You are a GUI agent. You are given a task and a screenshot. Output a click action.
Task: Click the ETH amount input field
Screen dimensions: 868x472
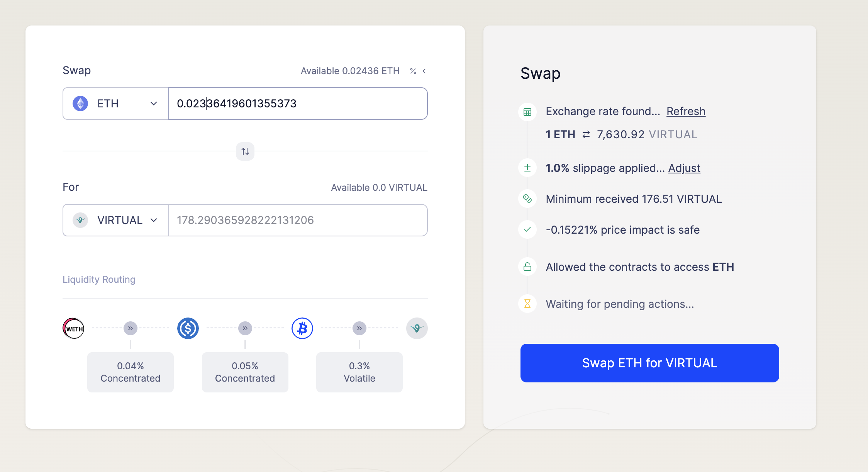click(298, 104)
